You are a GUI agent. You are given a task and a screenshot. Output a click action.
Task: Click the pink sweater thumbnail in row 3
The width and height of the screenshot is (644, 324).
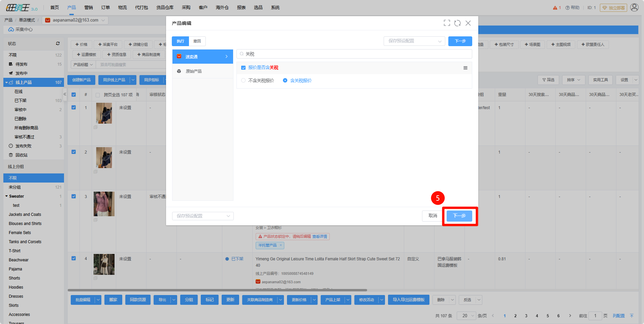pyautogui.click(x=104, y=204)
